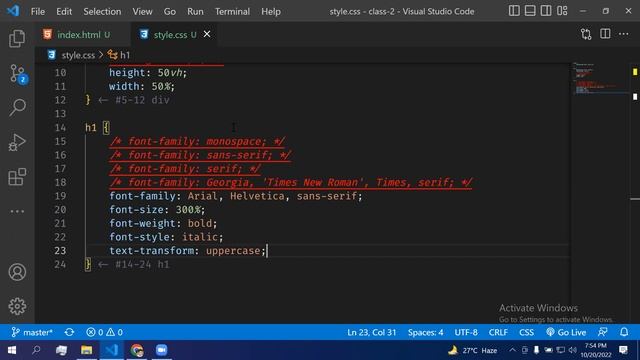
Task: Open Source Control view with badge
Action: pyautogui.click(x=17, y=74)
